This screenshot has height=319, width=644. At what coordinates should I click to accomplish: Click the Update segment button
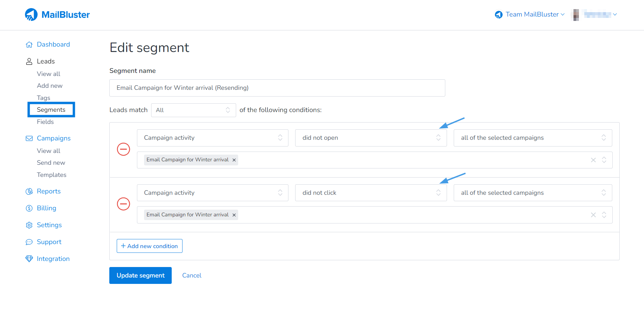140,275
